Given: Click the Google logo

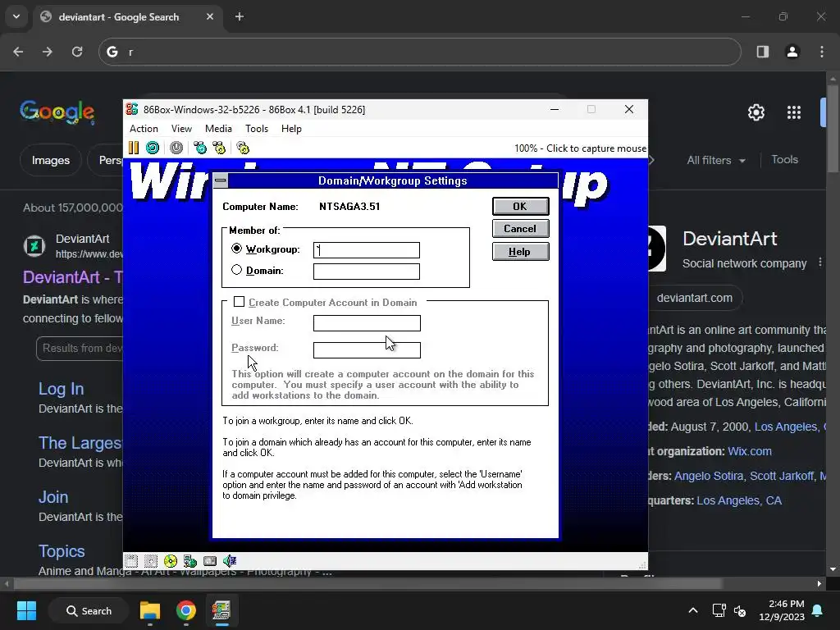Looking at the screenshot, I should tap(57, 112).
